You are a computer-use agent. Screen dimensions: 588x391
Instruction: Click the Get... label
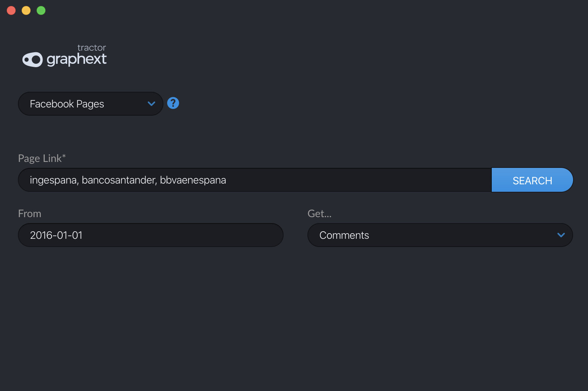click(319, 213)
